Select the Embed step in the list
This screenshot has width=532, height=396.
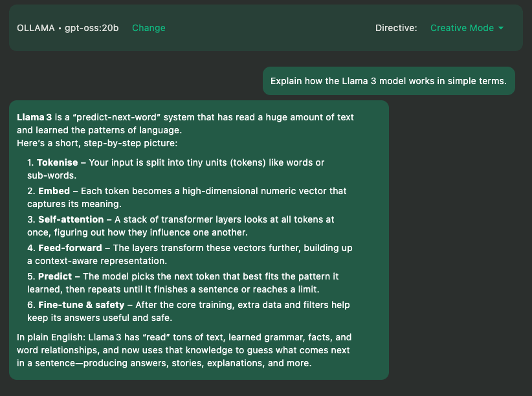(54, 191)
